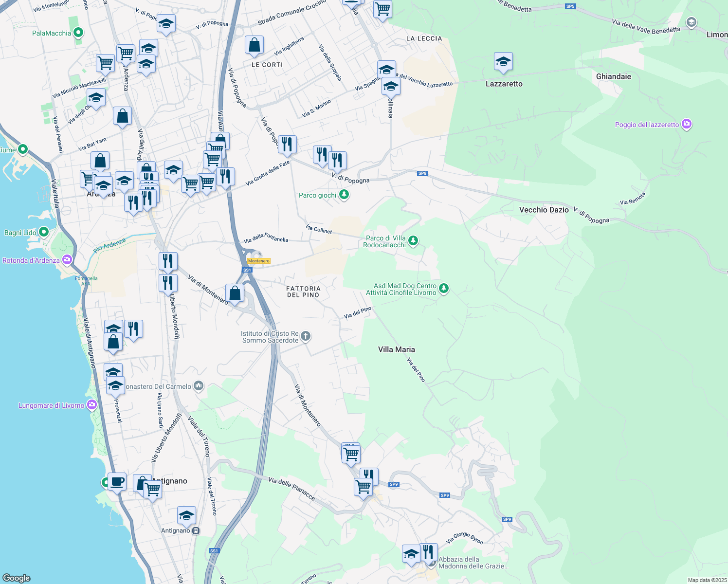Screen dimensions: 728x584
Task: Open the Bagni Lido location pin
Action: (x=44, y=232)
